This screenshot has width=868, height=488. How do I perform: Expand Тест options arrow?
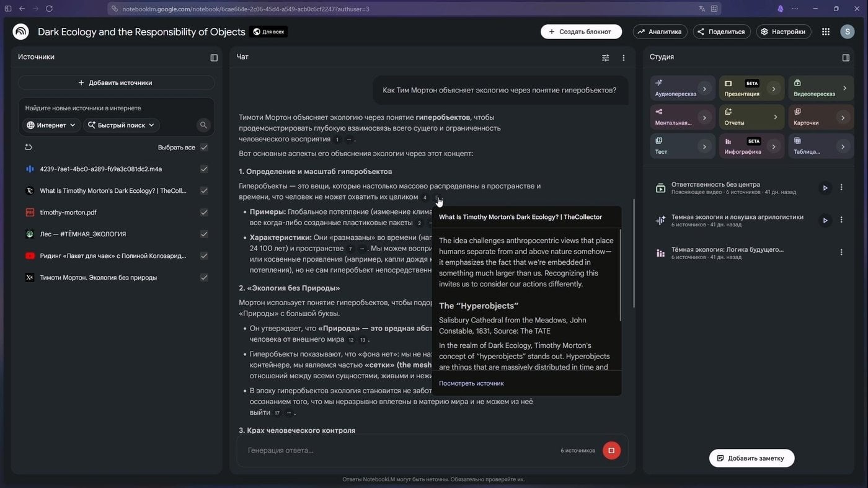click(704, 146)
